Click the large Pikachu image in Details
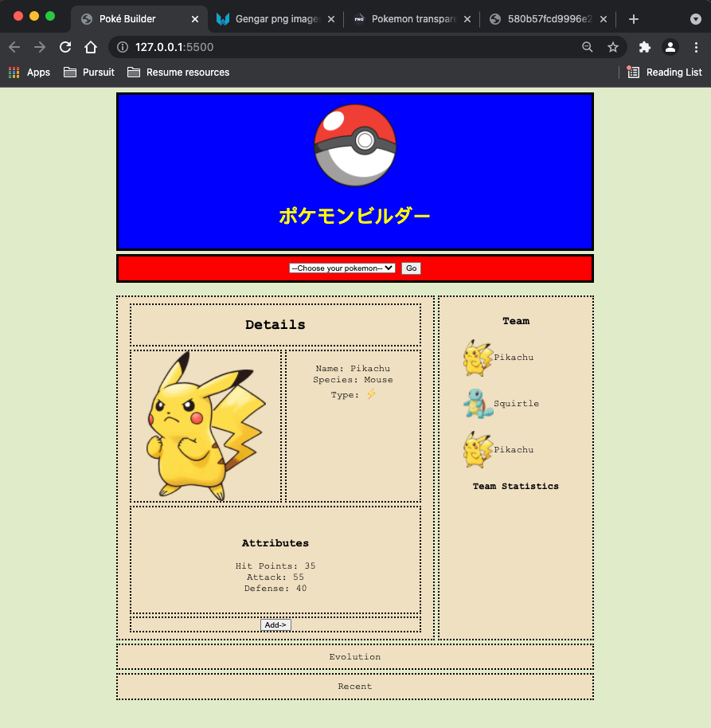Screen dimensions: 711x728 pos(205,426)
